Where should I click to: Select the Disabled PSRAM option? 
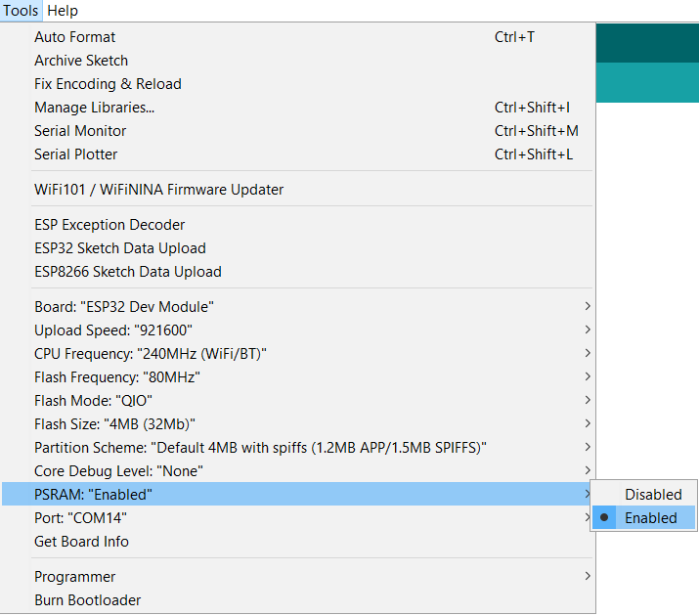[652, 495]
